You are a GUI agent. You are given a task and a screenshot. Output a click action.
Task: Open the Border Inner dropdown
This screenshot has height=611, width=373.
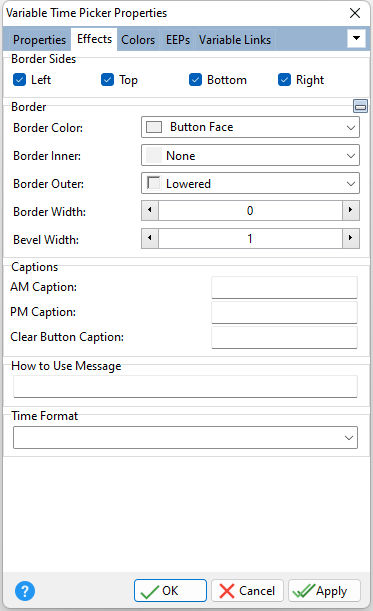[x=250, y=155]
